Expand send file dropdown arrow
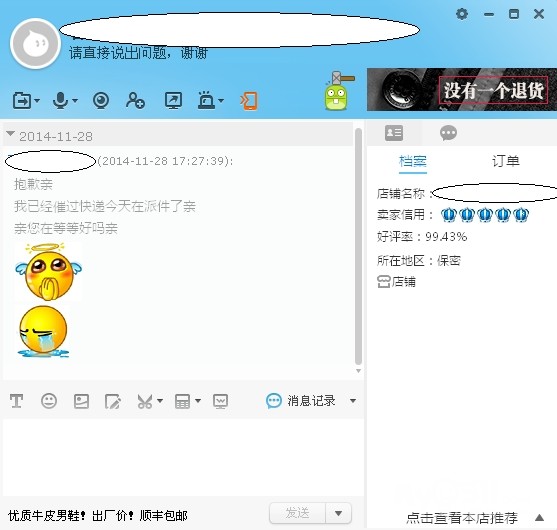The width and height of the screenshot is (557, 530). pyautogui.click(x=37, y=101)
